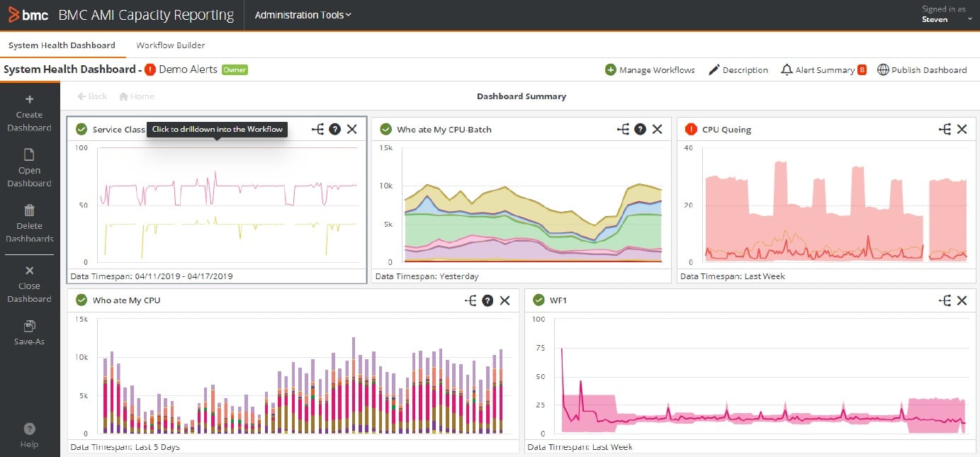
Task: Open Help in the sidebar
Action: pos(30,435)
